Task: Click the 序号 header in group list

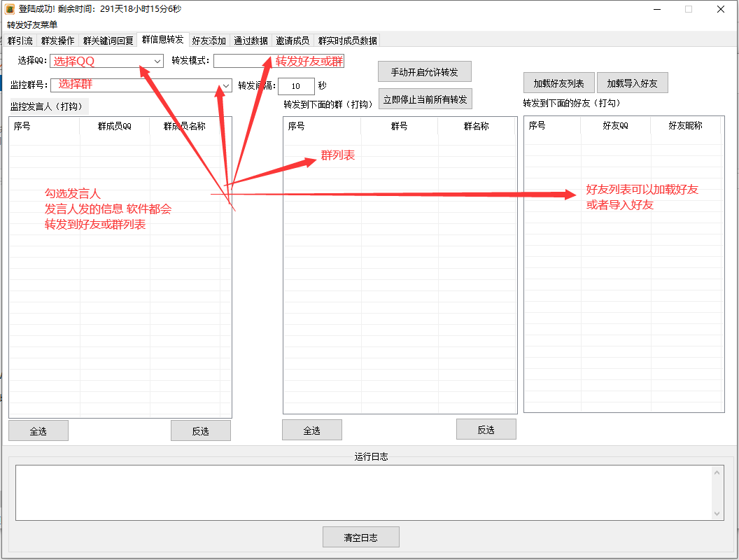Action: pos(323,126)
